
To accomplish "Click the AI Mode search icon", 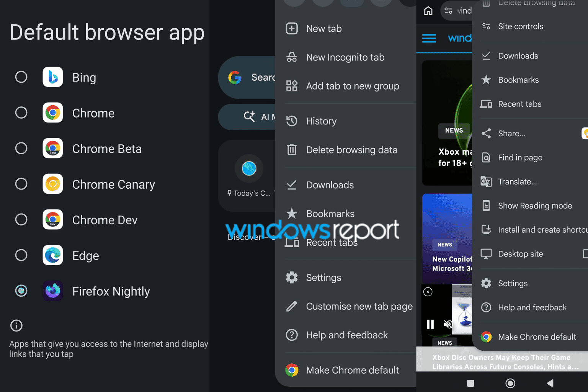I will click(x=249, y=116).
